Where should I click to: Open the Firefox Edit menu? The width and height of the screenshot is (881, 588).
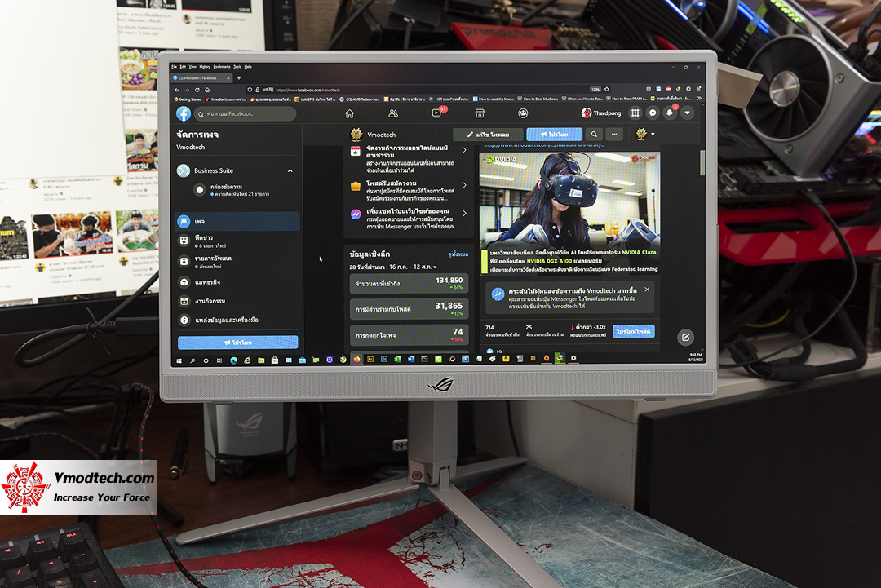point(183,67)
